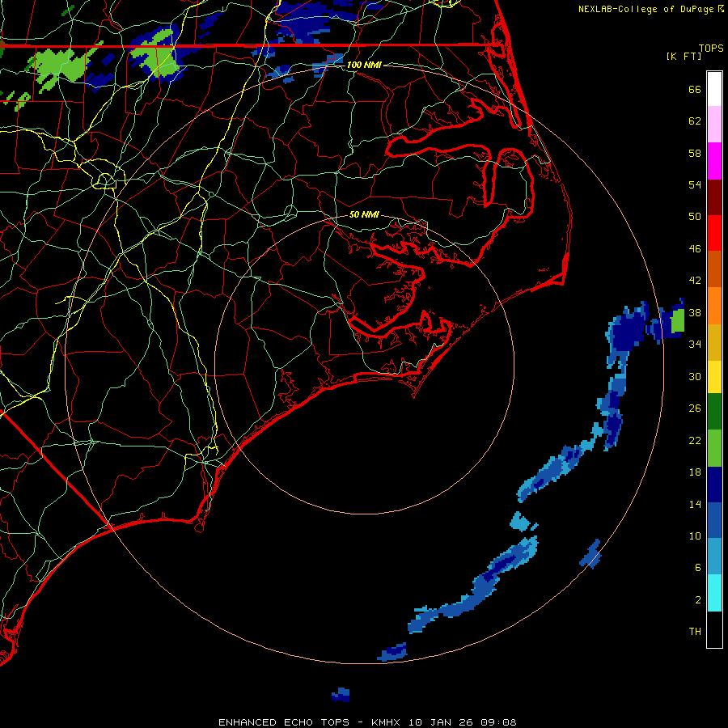
Task: Click the NEXLAB-College of DuPage credit
Action: click(650, 9)
